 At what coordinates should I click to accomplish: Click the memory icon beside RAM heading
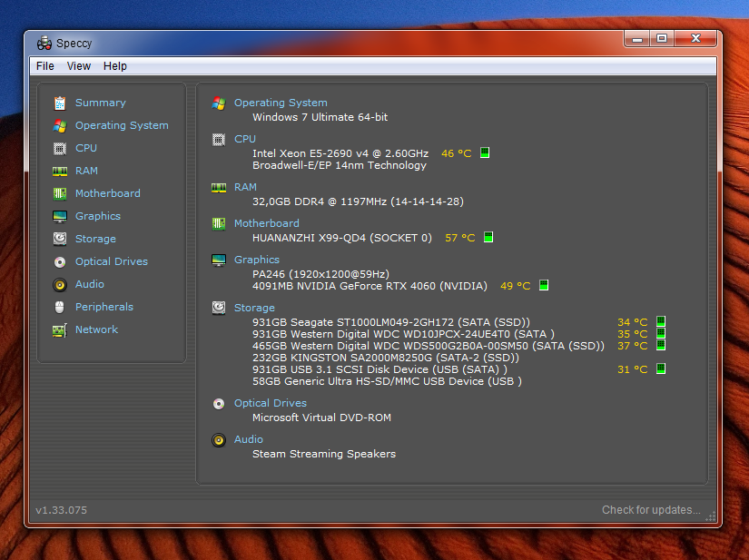[x=219, y=188]
